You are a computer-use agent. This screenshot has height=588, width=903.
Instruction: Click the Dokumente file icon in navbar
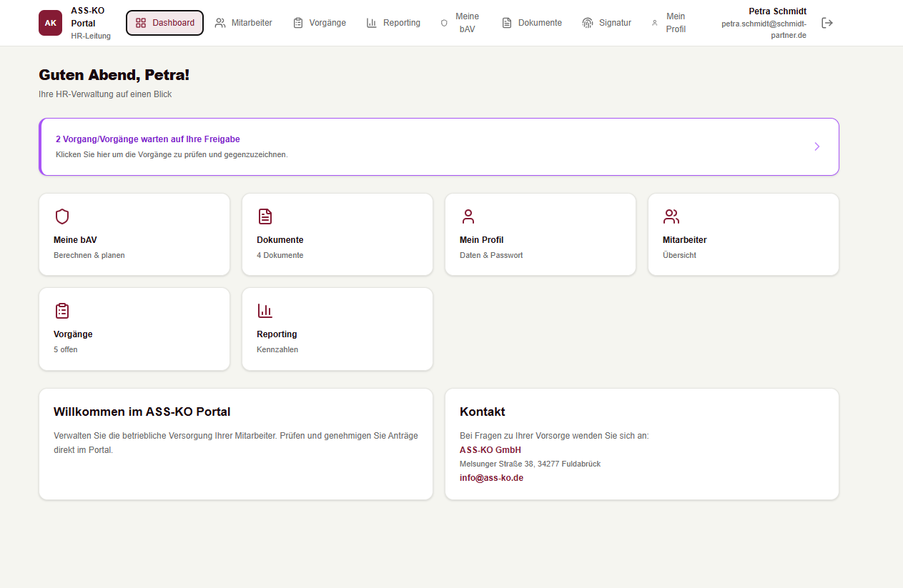[507, 23]
